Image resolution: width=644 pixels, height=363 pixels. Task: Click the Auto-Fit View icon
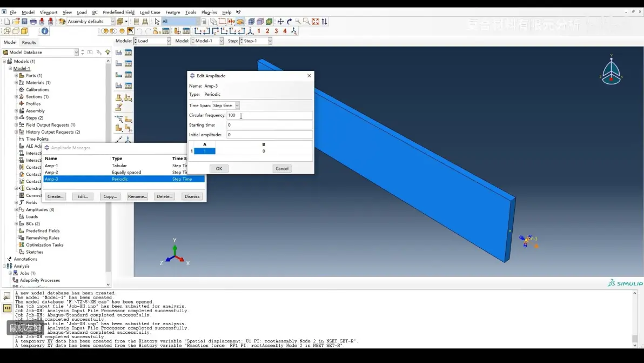pos(316,22)
